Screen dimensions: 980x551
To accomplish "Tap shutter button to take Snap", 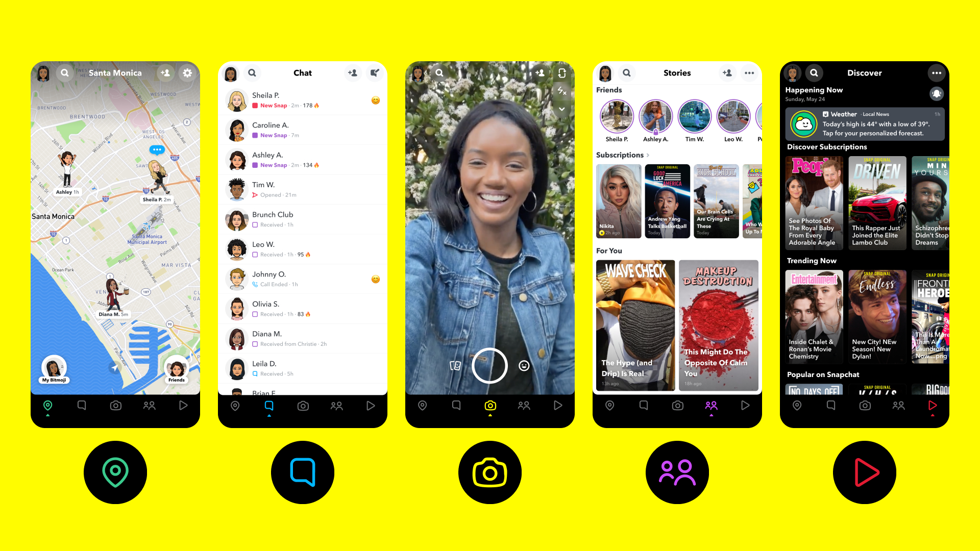I will [489, 365].
